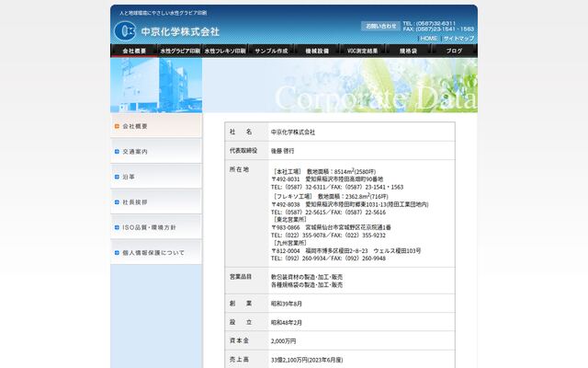Open 個人情報保護について in the left sidebar
The height and width of the screenshot is (368, 588).
click(156, 252)
